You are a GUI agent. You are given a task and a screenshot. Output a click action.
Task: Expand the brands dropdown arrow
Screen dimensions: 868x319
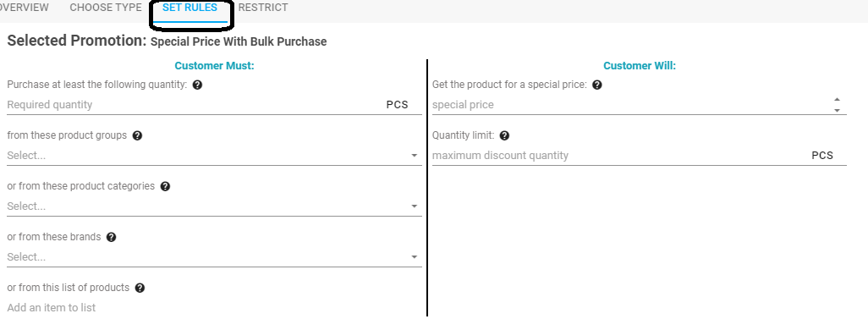point(414,257)
